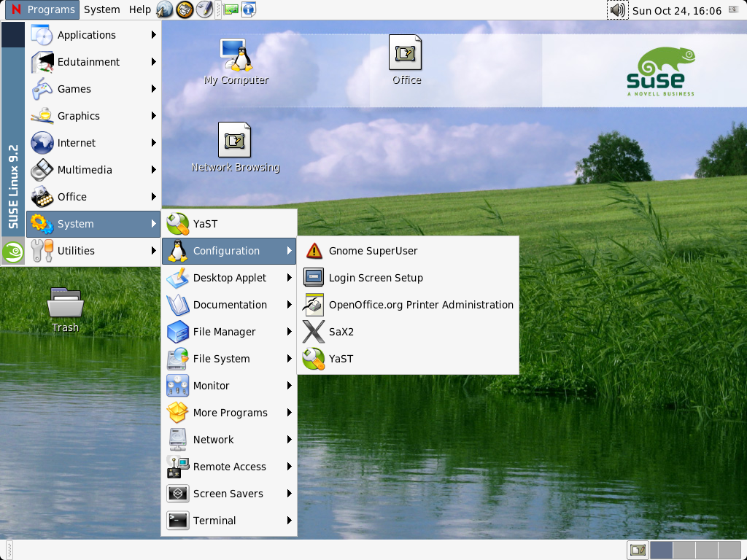The height and width of the screenshot is (560, 747).
Task: Open the System menu in top panel
Action: coord(102,9)
